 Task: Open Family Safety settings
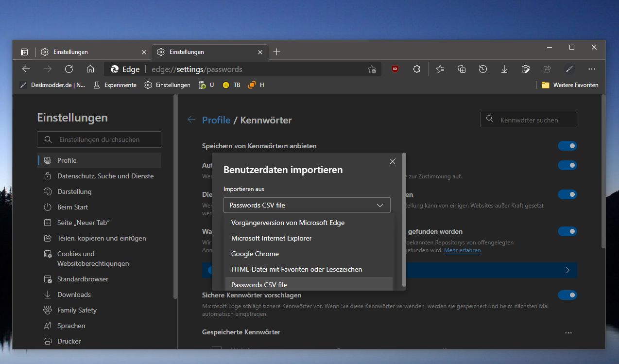(99, 310)
